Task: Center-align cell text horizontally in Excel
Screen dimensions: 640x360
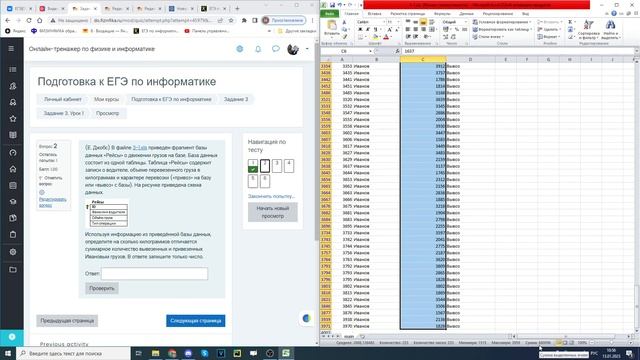Action: (x=416, y=29)
